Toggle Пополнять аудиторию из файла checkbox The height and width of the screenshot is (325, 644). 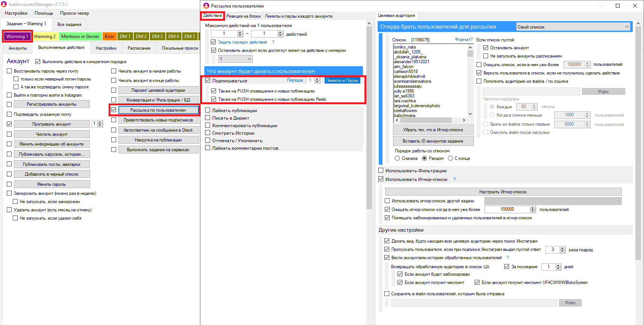[x=479, y=81]
